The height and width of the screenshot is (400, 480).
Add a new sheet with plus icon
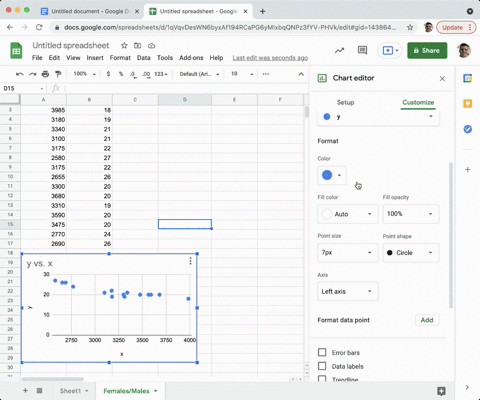pos(25,390)
